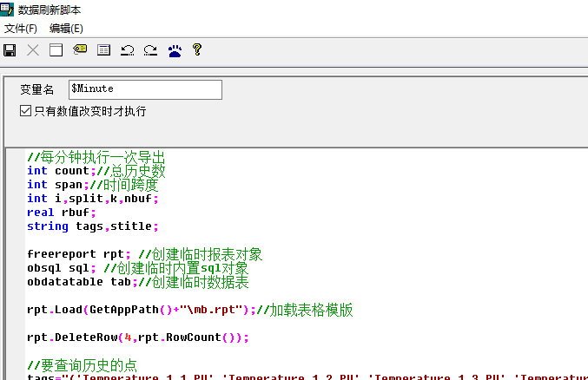The height and width of the screenshot is (380, 588).
Task: Click the blue paw print icon
Action: pos(175,50)
